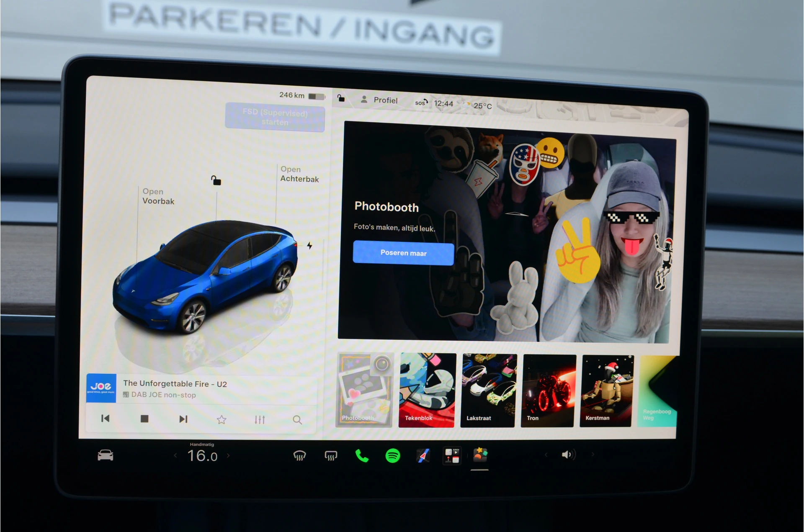This screenshot has width=804, height=532.
Task: Open the Achterbak rear trunk
Action: click(299, 174)
